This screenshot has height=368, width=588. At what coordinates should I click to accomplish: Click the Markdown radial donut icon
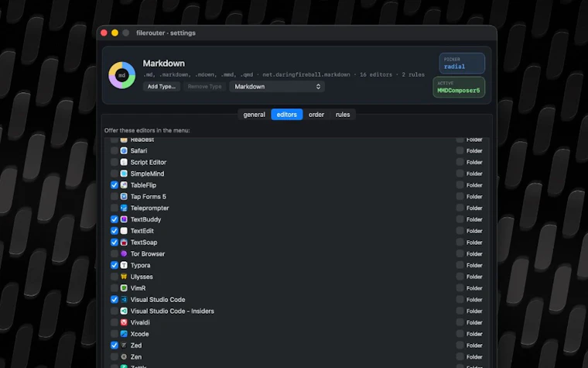coord(122,75)
